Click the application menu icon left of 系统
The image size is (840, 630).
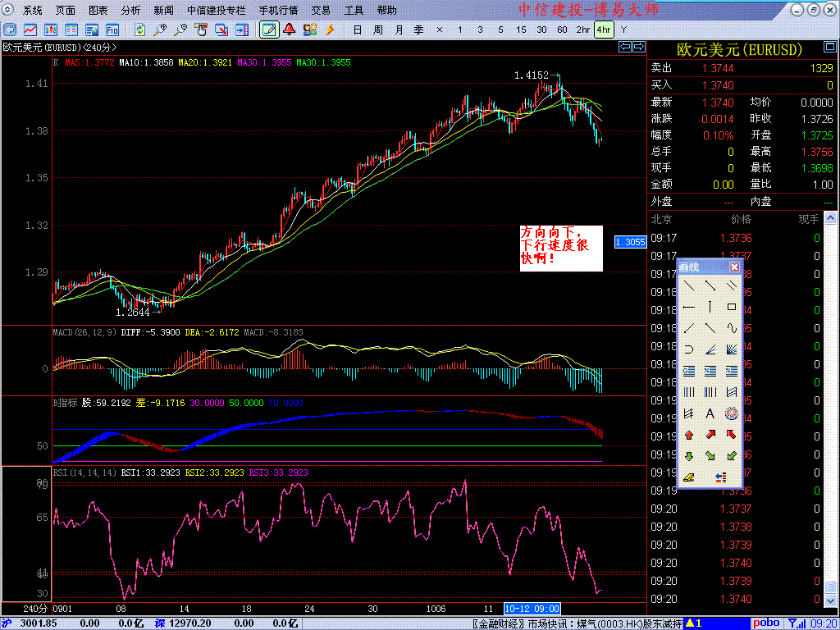click(9, 10)
